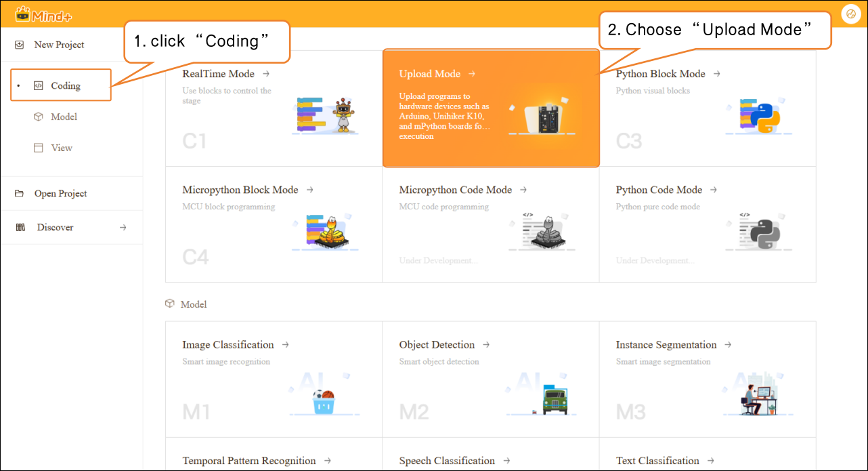Select the Model item in sidebar
Screen dimensions: 868x471
point(64,117)
